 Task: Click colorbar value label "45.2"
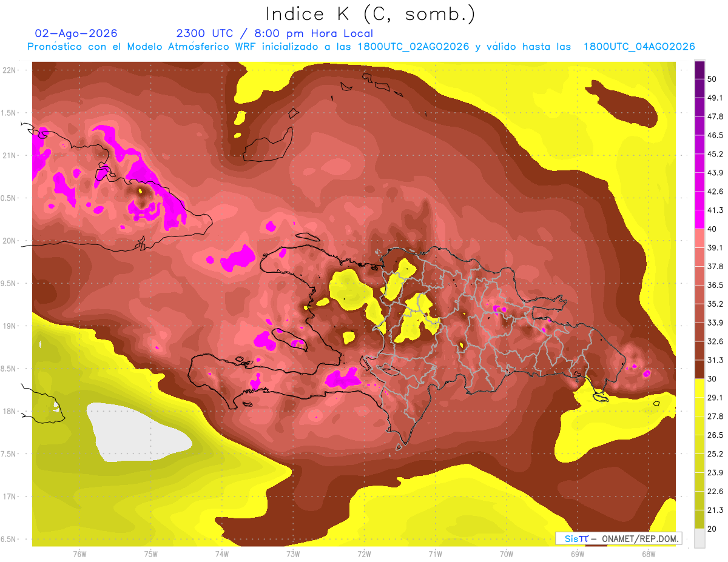[x=715, y=155]
